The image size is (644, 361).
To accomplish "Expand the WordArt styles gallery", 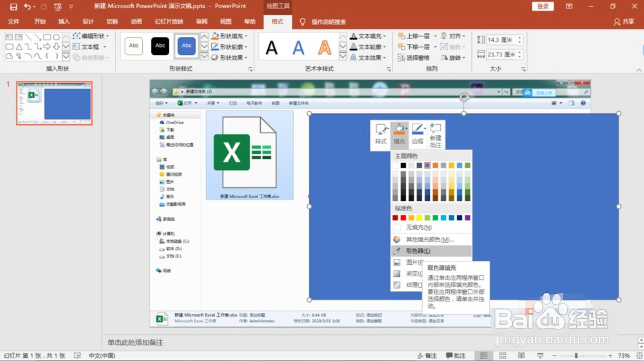I will pyautogui.click(x=343, y=56).
